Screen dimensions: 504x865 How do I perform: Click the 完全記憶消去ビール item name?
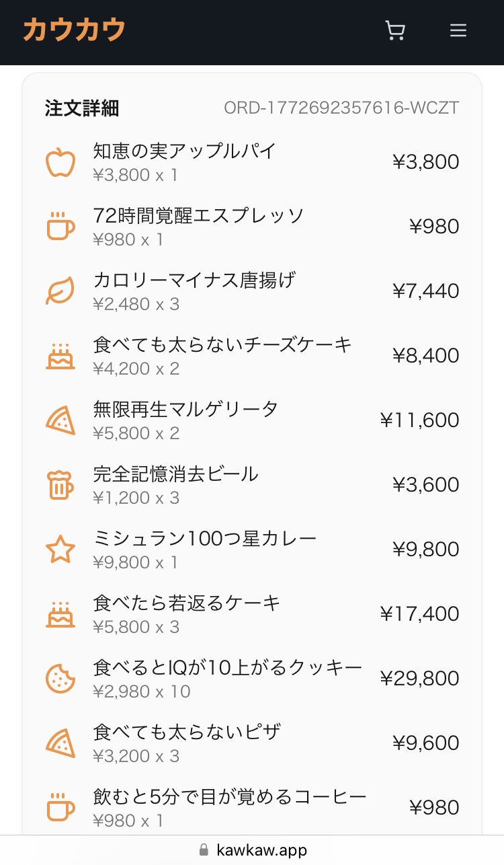pyautogui.click(x=175, y=474)
